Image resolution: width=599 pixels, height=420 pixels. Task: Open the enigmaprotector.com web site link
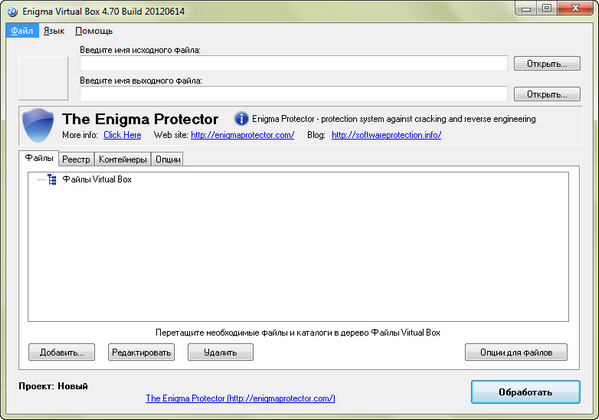click(x=243, y=135)
